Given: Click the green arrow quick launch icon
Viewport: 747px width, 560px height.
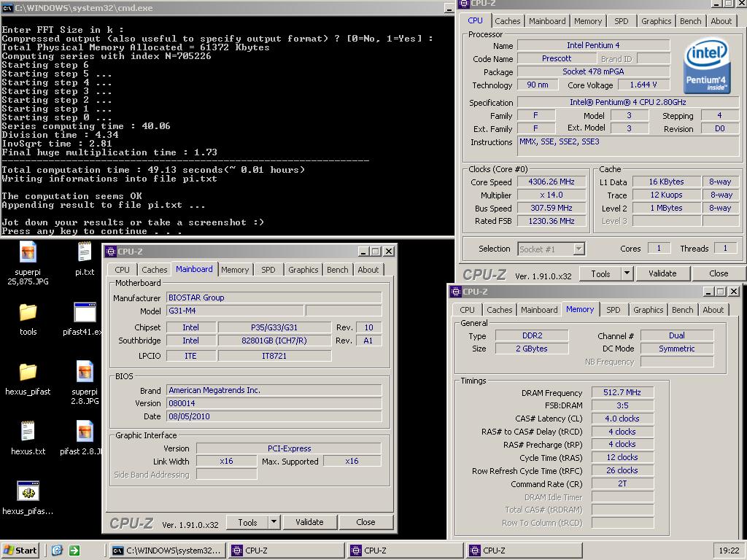Looking at the screenshot, I should (74, 551).
